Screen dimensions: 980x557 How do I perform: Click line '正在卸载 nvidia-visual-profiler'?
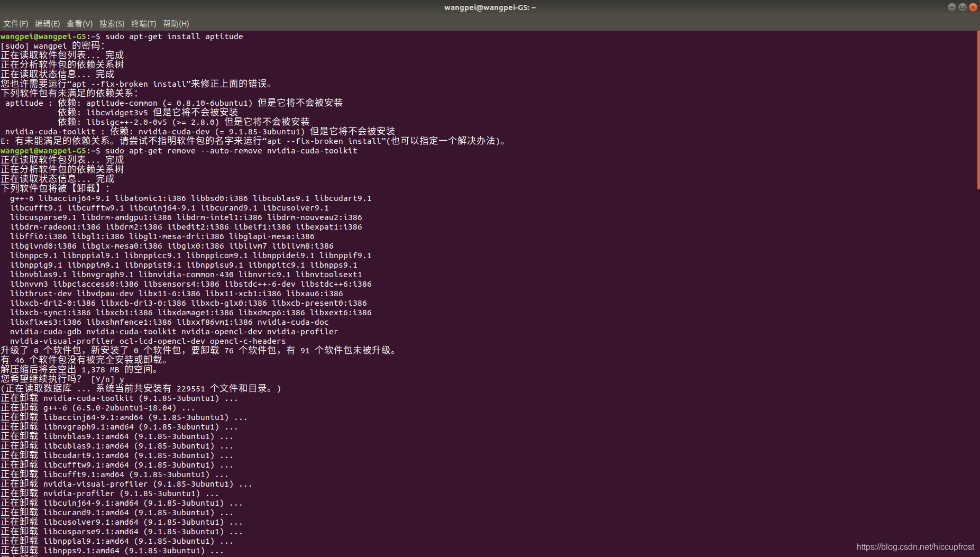pyautogui.click(x=126, y=484)
